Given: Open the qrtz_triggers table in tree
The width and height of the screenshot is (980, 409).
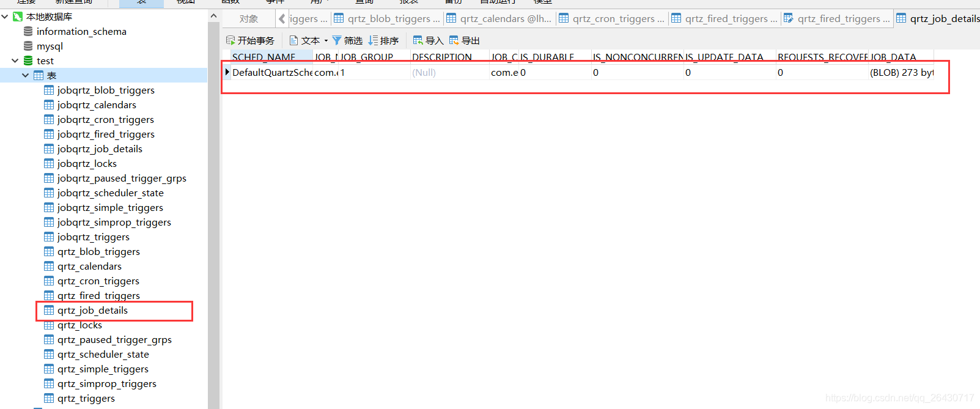Looking at the screenshot, I should [86, 398].
